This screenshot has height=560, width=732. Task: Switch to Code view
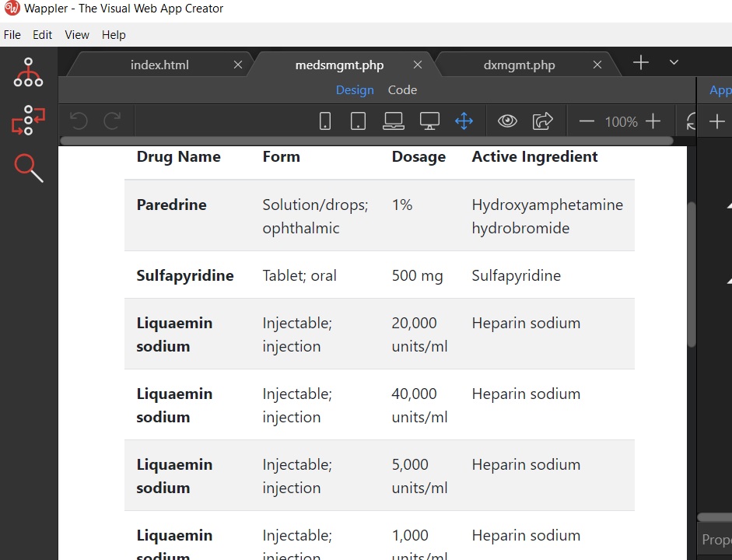click(402, 90)
